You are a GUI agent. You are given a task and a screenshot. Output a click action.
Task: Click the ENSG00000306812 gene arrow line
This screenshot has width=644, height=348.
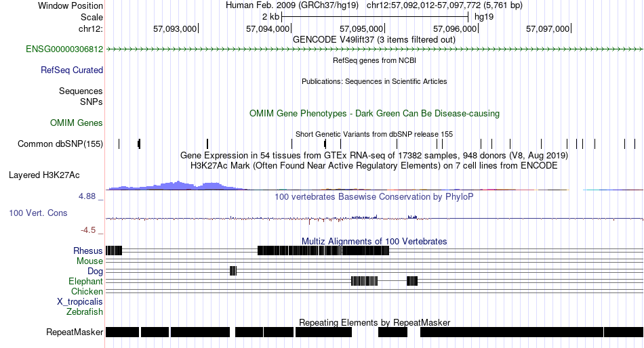[x=374, y=49]
